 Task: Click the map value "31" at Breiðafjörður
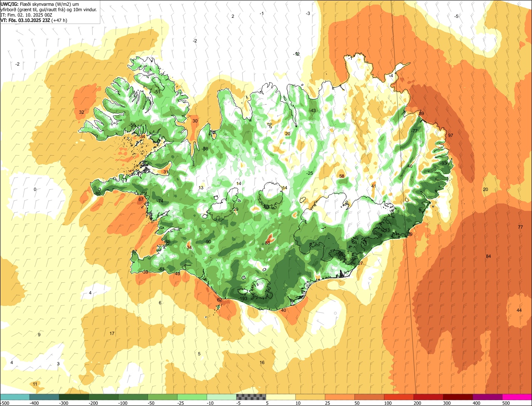(165, 172)
